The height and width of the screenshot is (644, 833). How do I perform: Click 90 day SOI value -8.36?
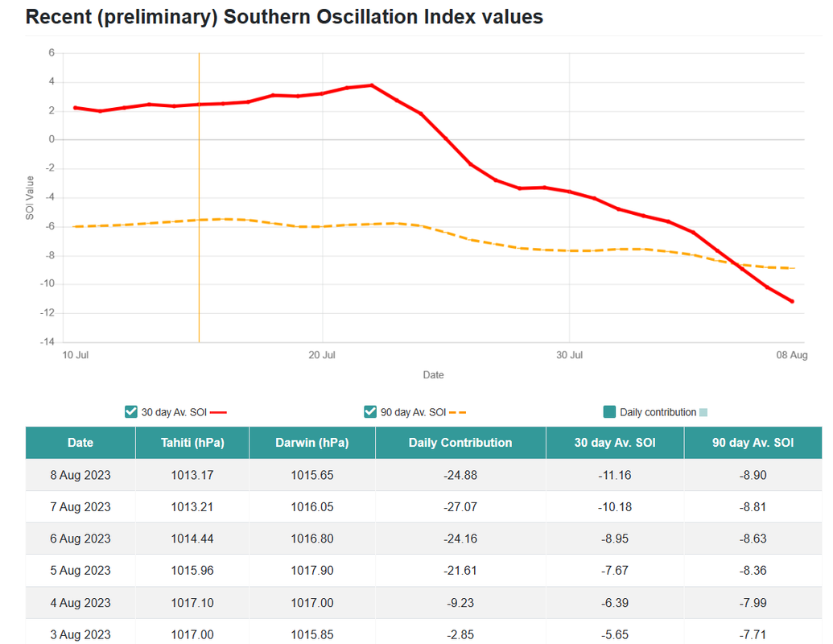(x=753, y=571)
